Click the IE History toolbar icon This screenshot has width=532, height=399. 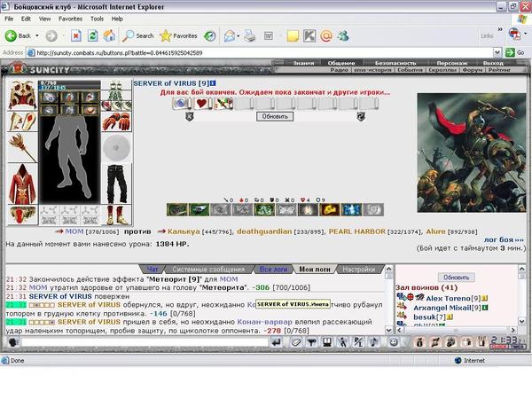(x=210, y=35)
